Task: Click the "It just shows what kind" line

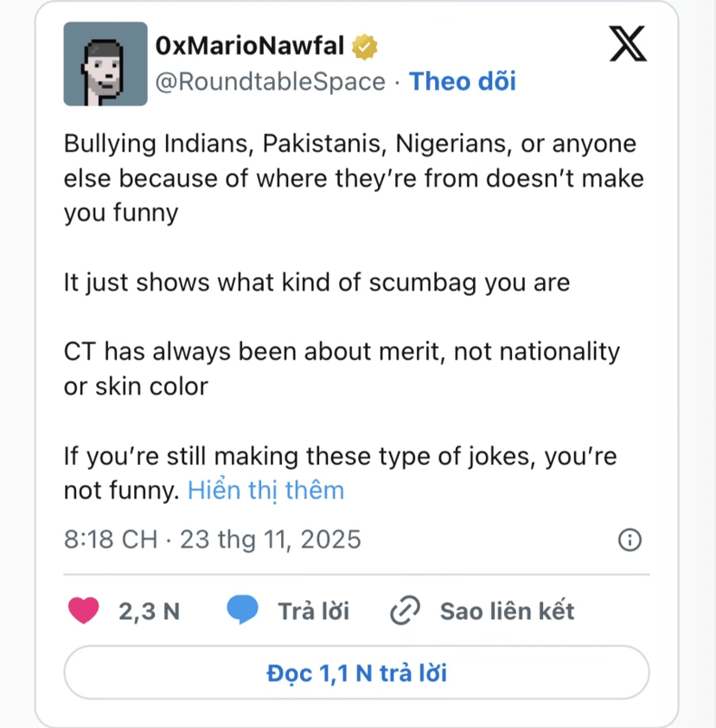Action: click(316, 283)
